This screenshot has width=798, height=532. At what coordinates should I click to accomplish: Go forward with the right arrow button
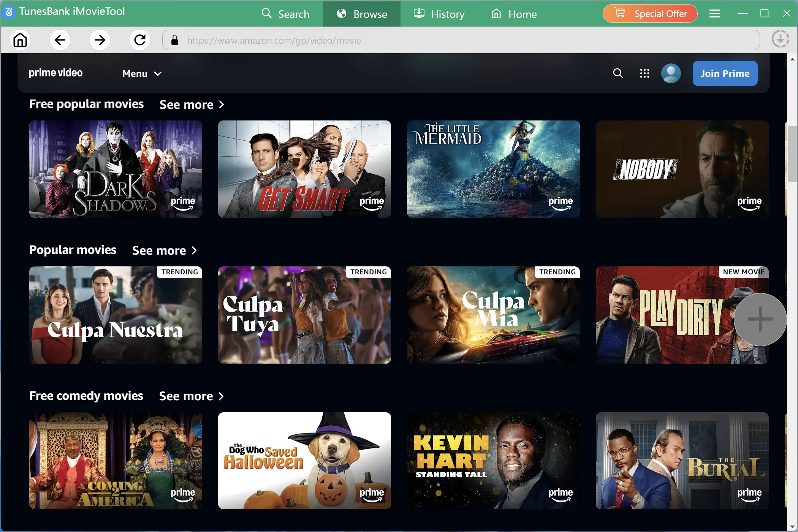click(100, 40)
